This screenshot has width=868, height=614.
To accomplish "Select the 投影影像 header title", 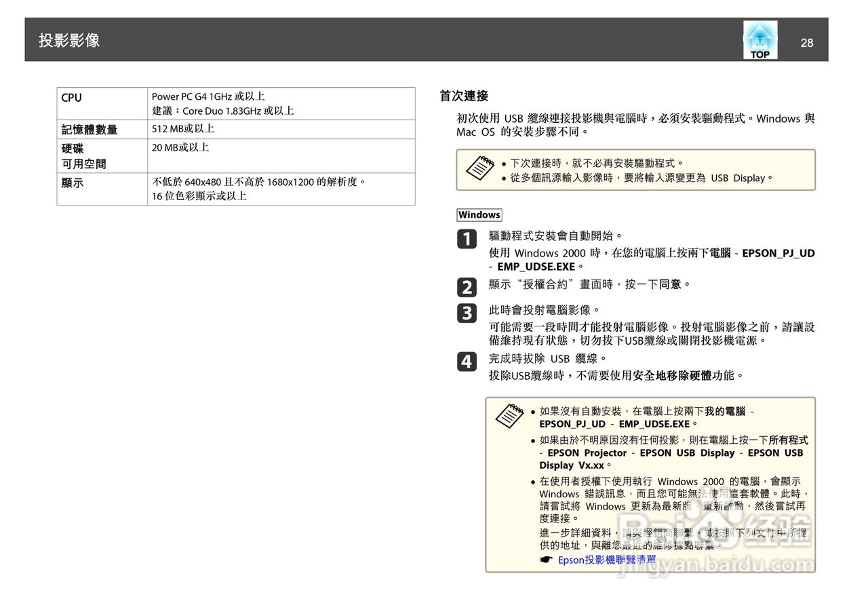I will click(69, 40).
